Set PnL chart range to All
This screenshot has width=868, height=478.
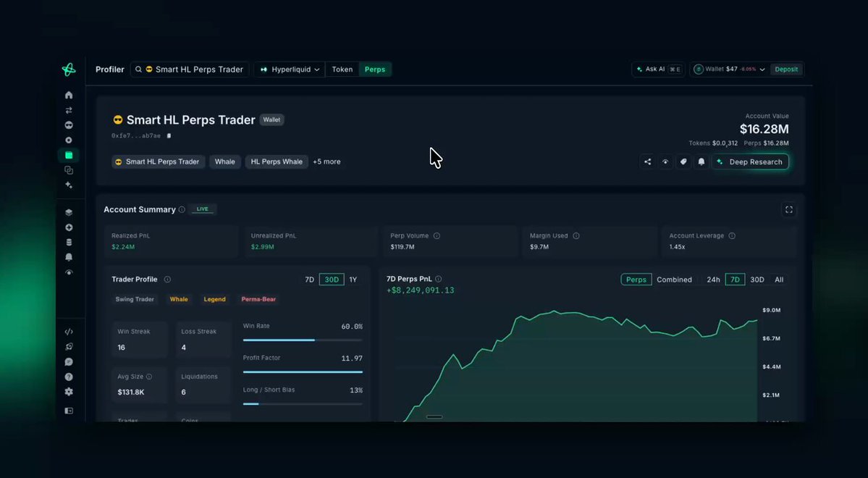[779, 280]
